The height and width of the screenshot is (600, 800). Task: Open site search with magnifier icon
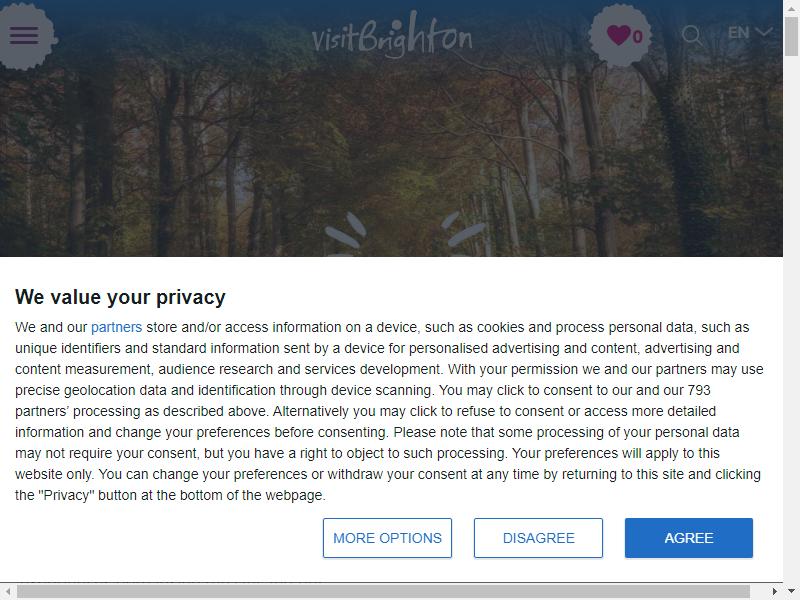click(692, 35)
